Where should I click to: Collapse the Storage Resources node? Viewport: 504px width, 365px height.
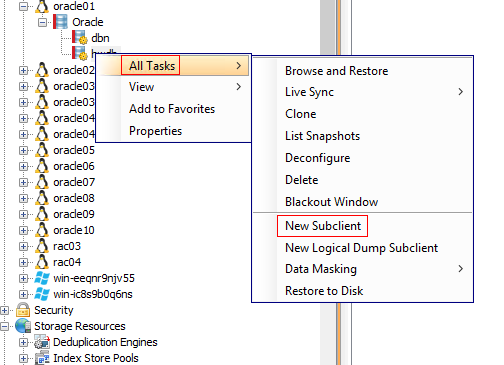(4, 326)
